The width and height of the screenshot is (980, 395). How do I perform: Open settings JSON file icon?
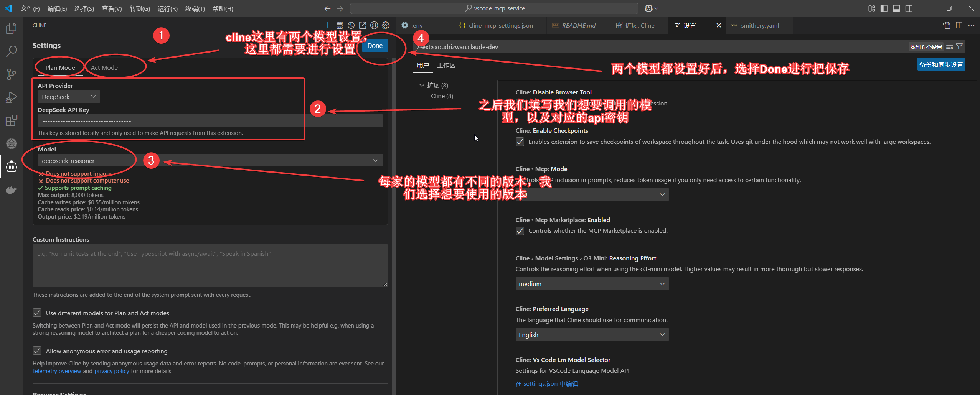(947, 25)
